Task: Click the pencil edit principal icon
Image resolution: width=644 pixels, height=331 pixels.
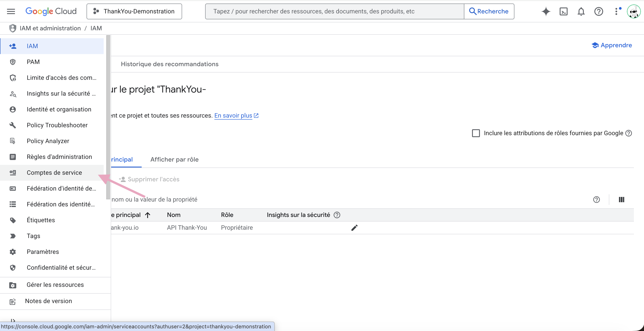Action: coord(354,228)
